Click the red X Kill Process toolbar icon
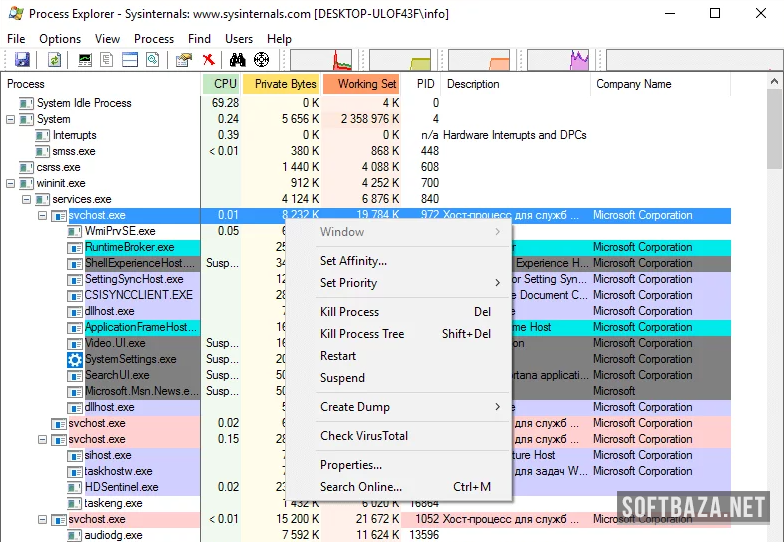 [x=208, y=60]
